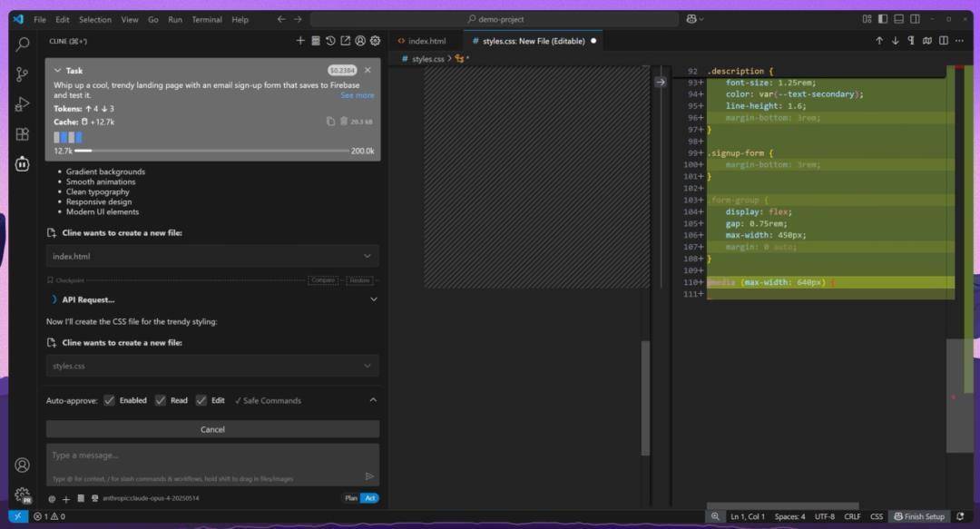
Task: Open the Terminal menu
Action: (207, 19)
